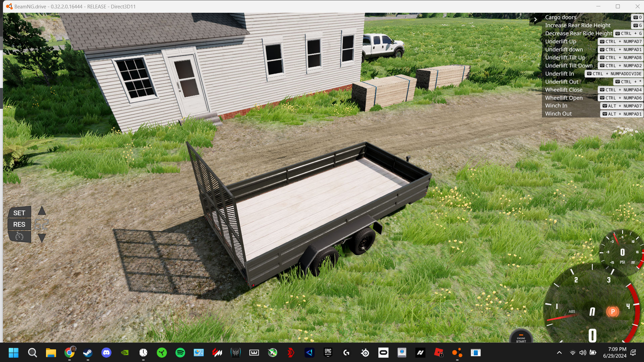The height and width of the screenshot is (362, 644).
Task: Click the PSI boost gauge
Action: point(622,252)
